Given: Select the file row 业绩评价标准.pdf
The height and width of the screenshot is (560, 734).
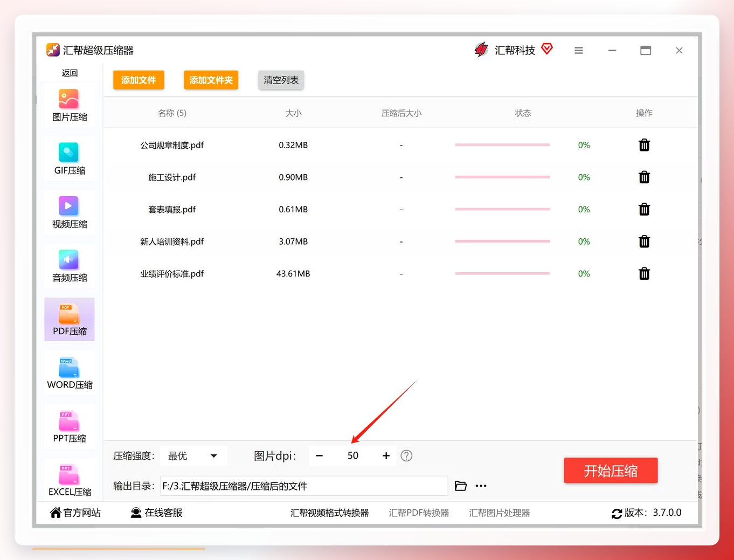Looking at the screenshot, I should pos(400,274).
